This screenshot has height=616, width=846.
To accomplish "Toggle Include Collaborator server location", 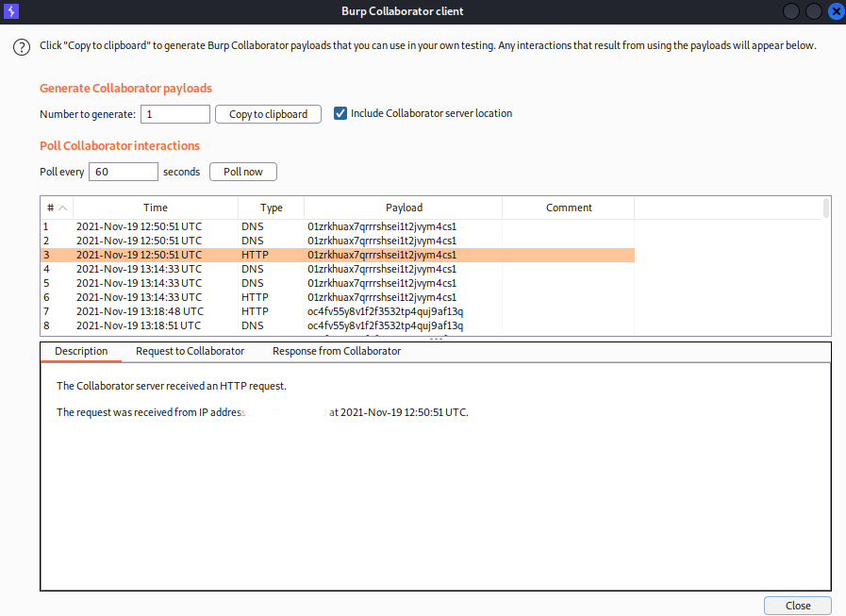I will [340, 113].
